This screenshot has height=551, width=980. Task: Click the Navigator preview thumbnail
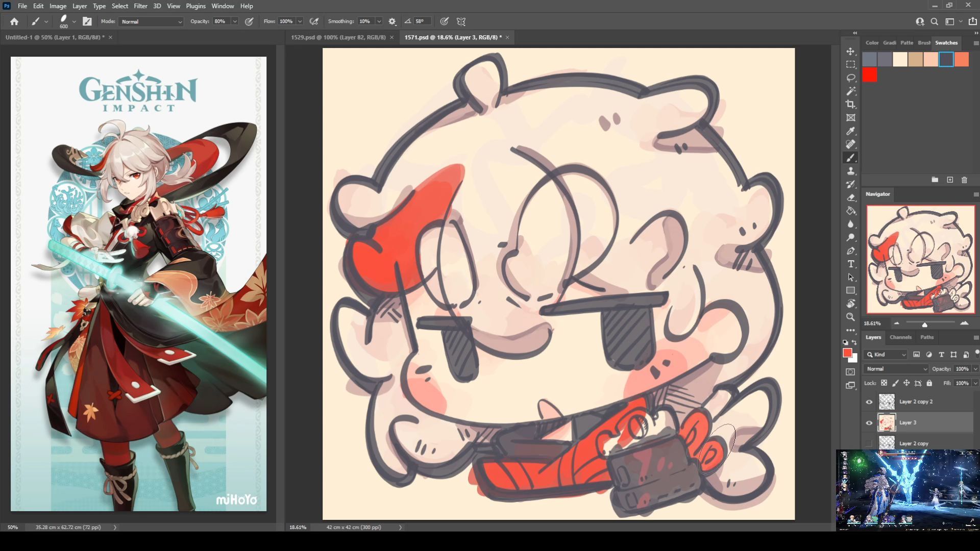[920, 259]
